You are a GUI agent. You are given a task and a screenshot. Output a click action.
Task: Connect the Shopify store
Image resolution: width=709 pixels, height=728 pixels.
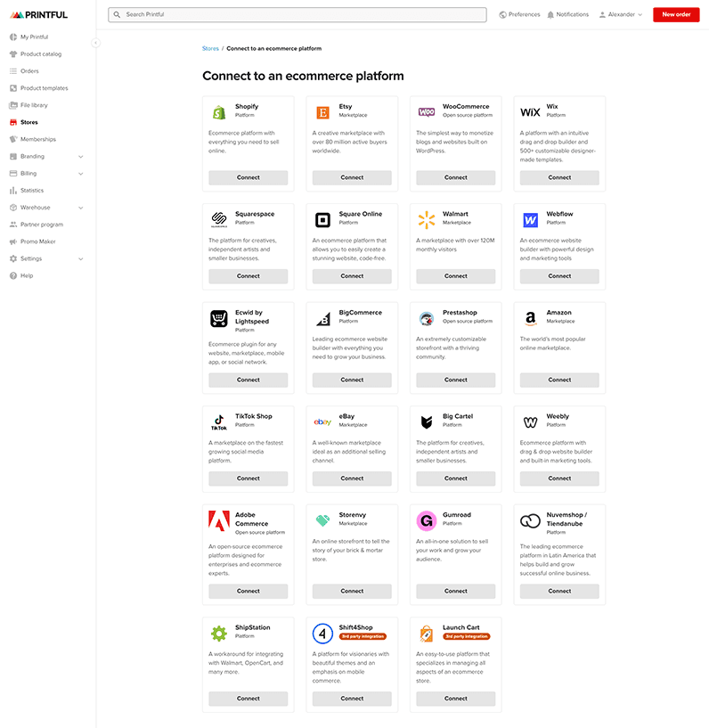pyautogui.click(x=249, y=177)
